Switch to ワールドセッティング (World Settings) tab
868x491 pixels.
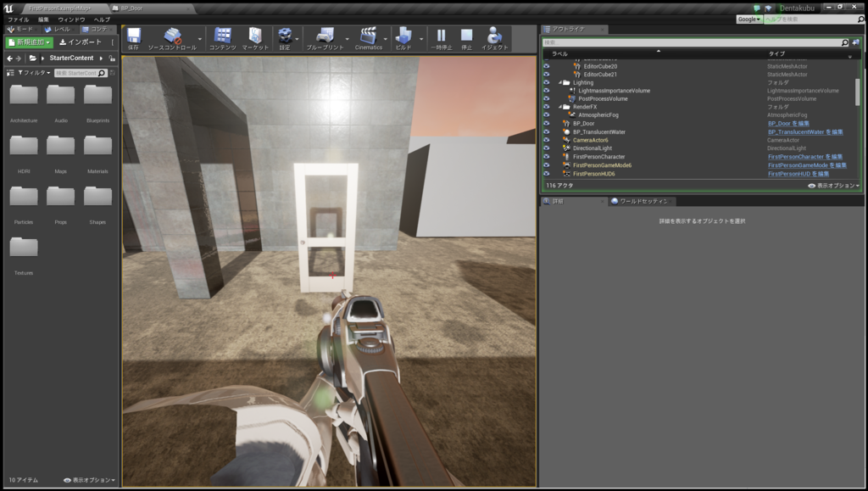tap(643, 202)
